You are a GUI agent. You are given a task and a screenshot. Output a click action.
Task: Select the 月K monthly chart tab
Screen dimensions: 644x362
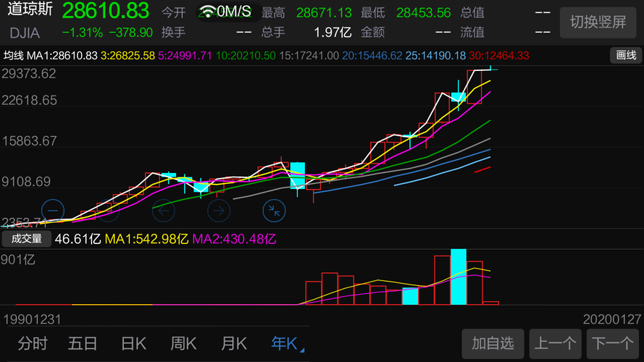[234, 343]
